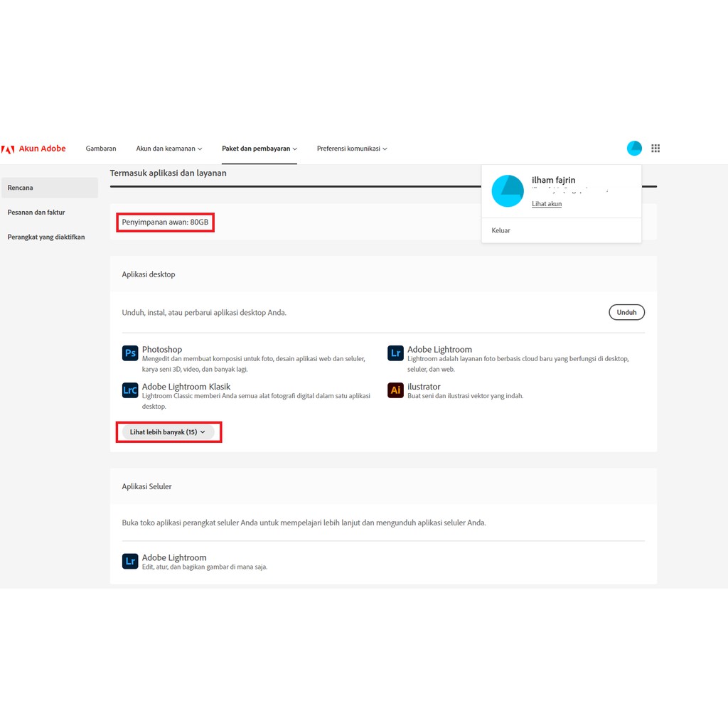This screenshot has width=728, height=728.
Task: Click the Adobe logo icon
Action: [x=8, y=149]
